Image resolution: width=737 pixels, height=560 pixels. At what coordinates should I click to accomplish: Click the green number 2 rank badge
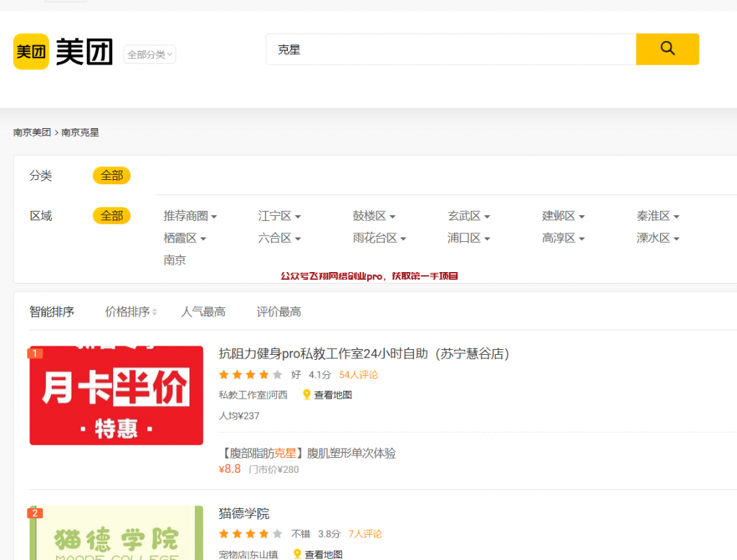pos(35,513)
